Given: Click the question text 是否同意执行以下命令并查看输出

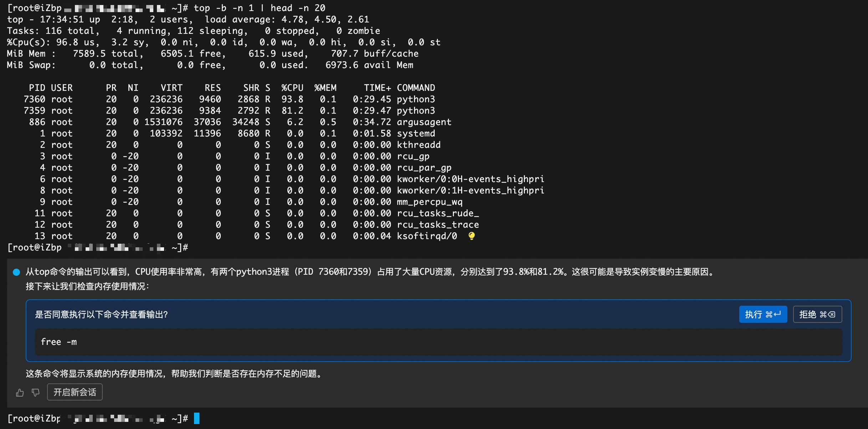Looking at the screenshot, I should (x=101, y=315).
